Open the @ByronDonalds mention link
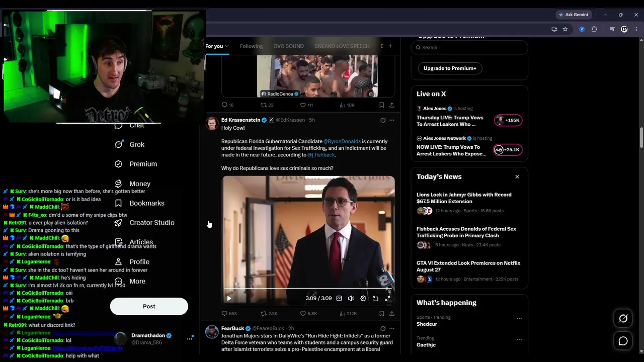The height and width of the screenshot is (362, 644). pos(342,142)
